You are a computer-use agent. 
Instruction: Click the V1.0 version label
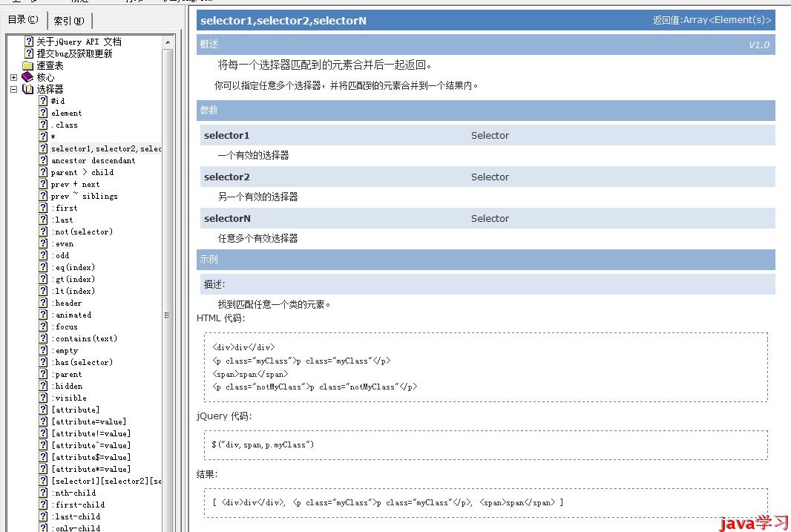tap(758, 45)
